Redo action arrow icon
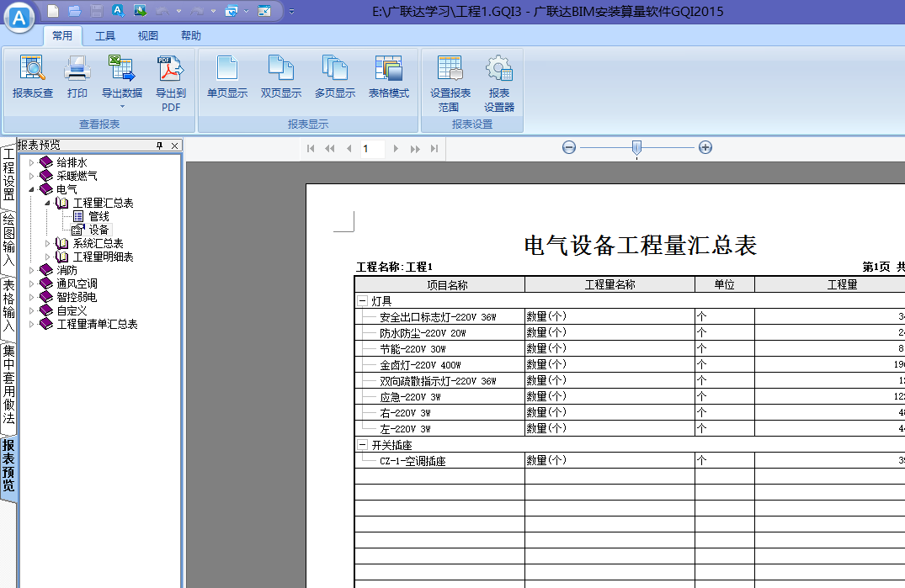 point(197,11)
